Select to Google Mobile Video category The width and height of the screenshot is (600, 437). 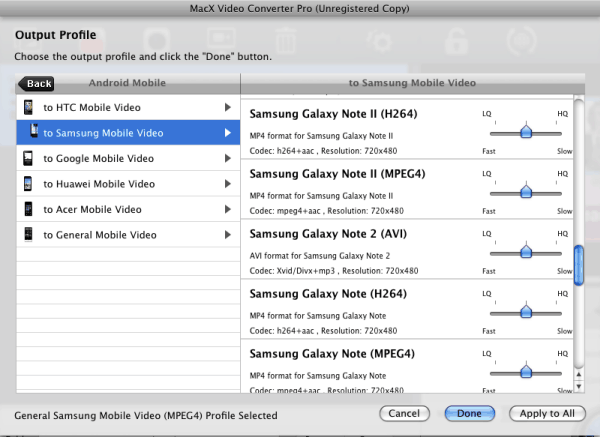[128, 158]
